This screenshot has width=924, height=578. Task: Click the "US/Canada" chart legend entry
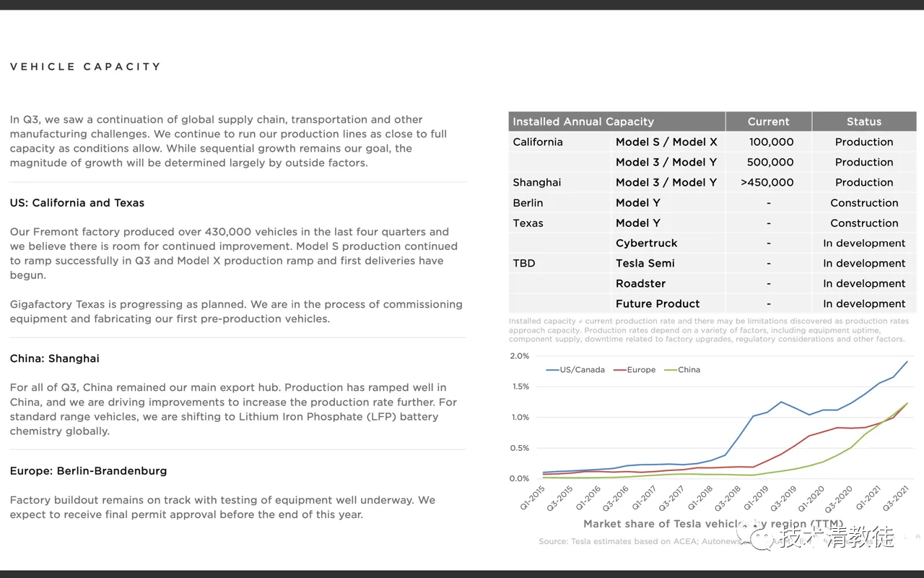(x=575, y=370)
